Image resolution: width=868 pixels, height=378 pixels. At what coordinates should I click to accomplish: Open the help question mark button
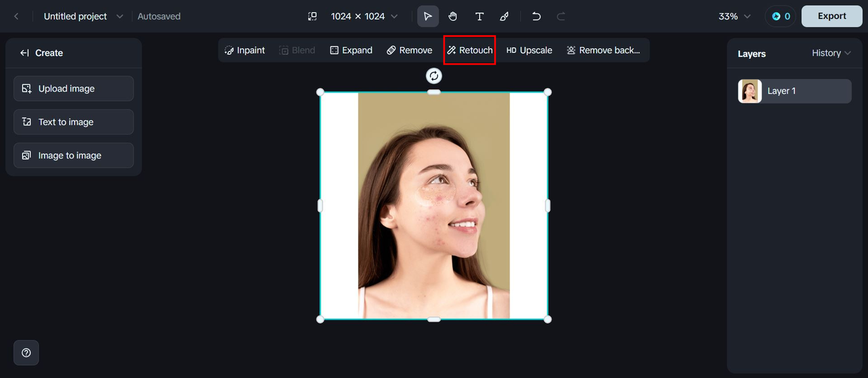[x=26, y=352]
